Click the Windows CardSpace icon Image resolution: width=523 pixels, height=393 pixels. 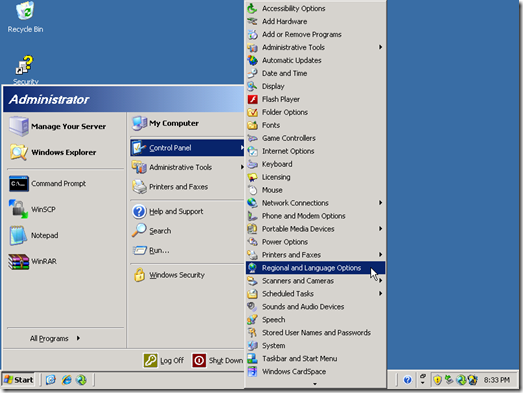point(252,371)
